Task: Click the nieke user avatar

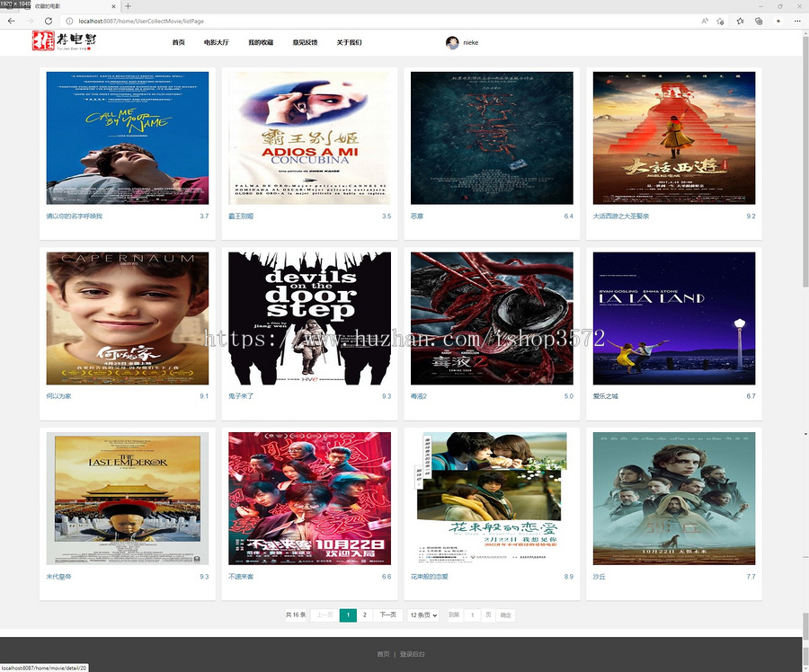Action: [x=452, y=43]
